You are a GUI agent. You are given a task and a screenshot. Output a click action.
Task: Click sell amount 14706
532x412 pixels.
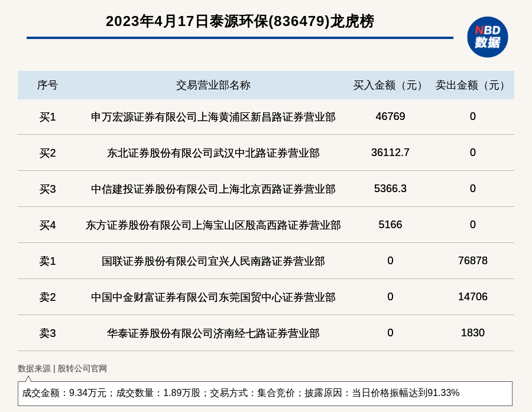pos(473,296)
